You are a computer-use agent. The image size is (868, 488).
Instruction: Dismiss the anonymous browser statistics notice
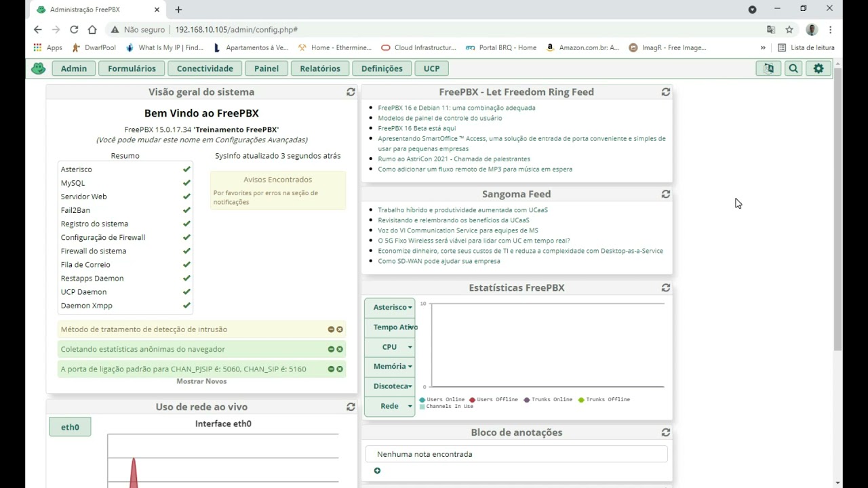click(x=340, y=349)
